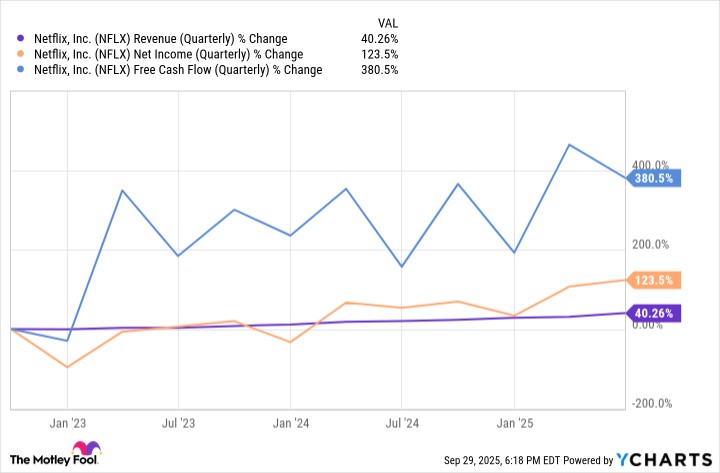This screenshot has height=473, width=720.
Task: Click the orange 123.5% end-of-line flag
Action: [x=654, y=280]
